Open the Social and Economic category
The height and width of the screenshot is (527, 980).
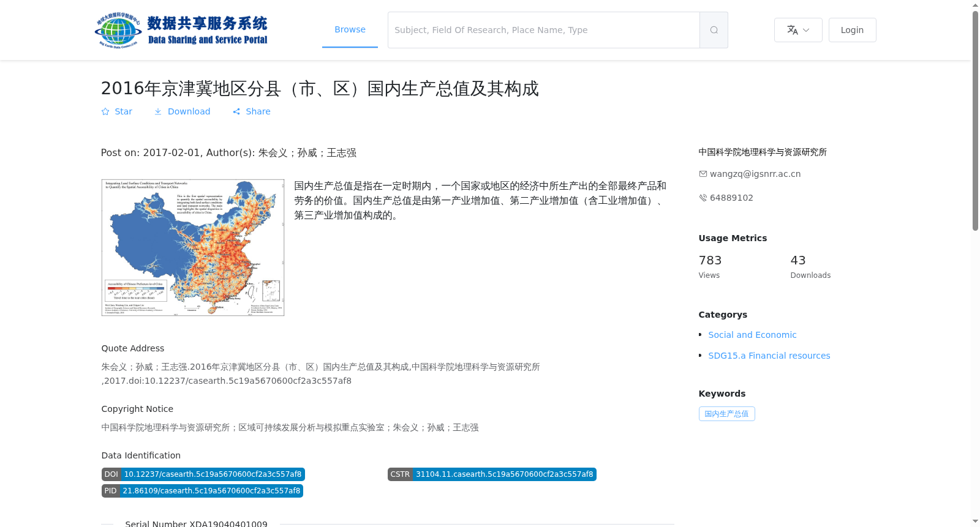pos(752,335)
